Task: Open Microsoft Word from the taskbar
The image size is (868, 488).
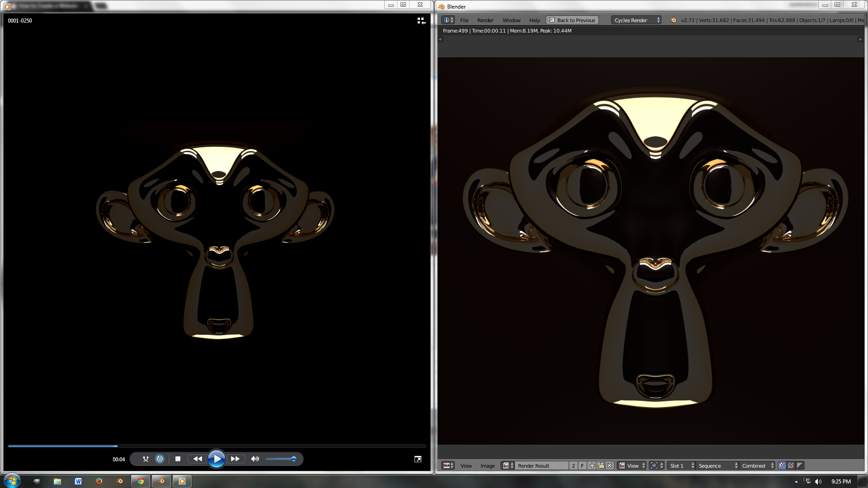Action: (78, 481)
